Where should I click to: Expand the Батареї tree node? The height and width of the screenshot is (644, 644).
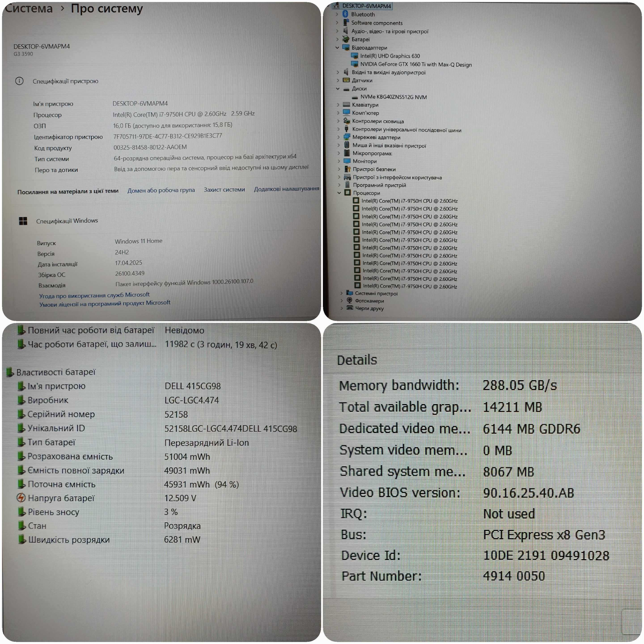point(337,39)
